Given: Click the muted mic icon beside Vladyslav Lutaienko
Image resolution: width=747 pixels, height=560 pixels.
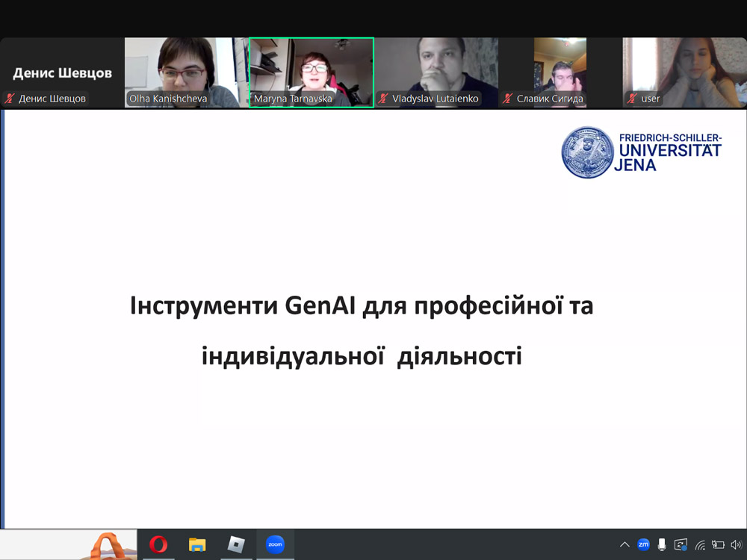Looking at the screenshot, I should (383, 98).
